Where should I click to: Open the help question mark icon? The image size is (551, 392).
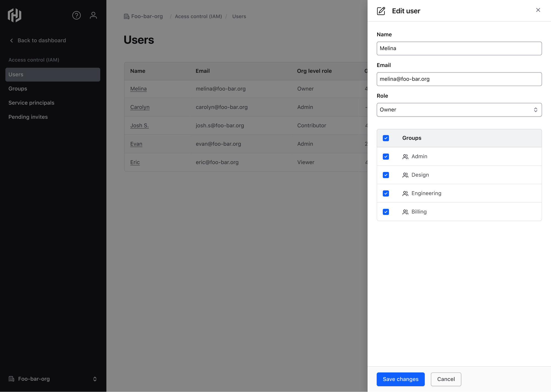point(76,15)
